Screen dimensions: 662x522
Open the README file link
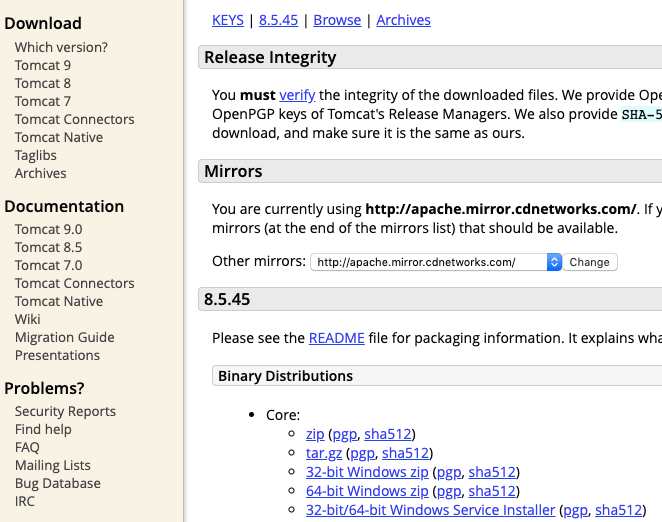(336, 338)
